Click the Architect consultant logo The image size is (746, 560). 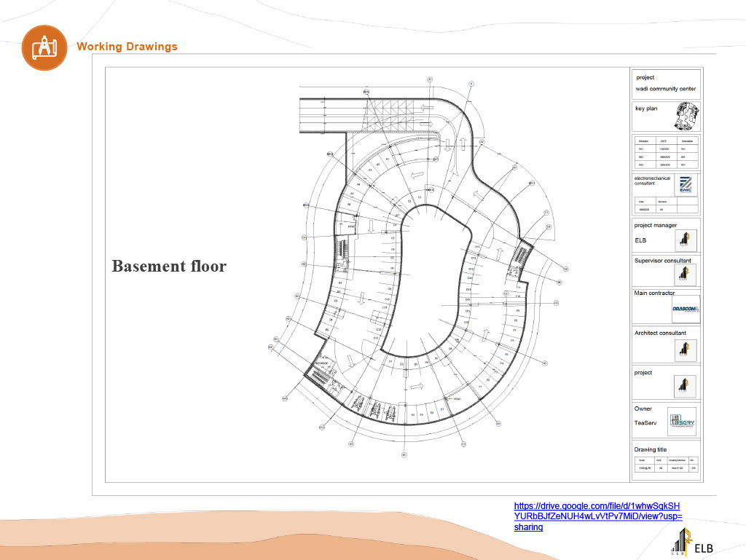(685, 350)
